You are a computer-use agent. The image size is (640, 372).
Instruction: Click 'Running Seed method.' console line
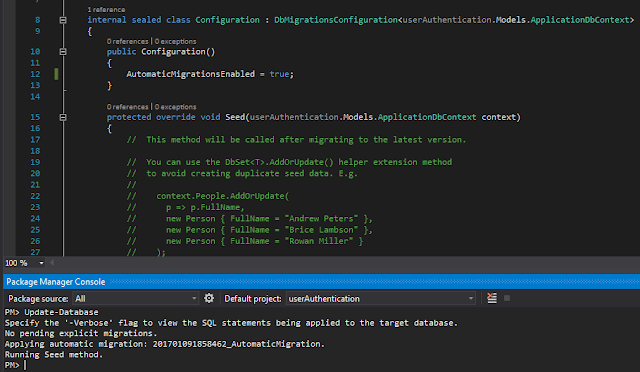(x=53, y=354)
